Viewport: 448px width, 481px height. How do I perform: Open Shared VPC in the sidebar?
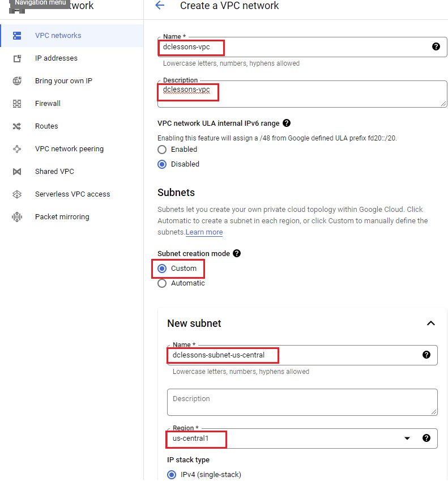72,172
